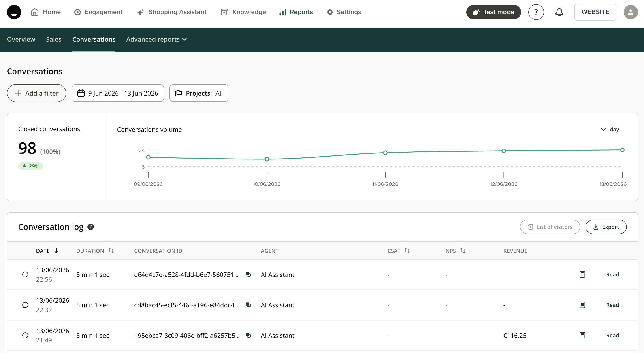This screenshot has height=353, width=644.
Task: Open the notifications bell
Action: coord(559,12)
